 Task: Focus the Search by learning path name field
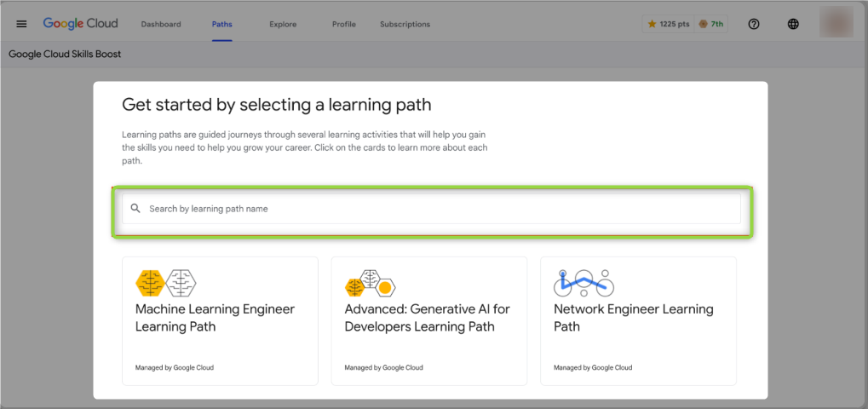tap(431, 209)
